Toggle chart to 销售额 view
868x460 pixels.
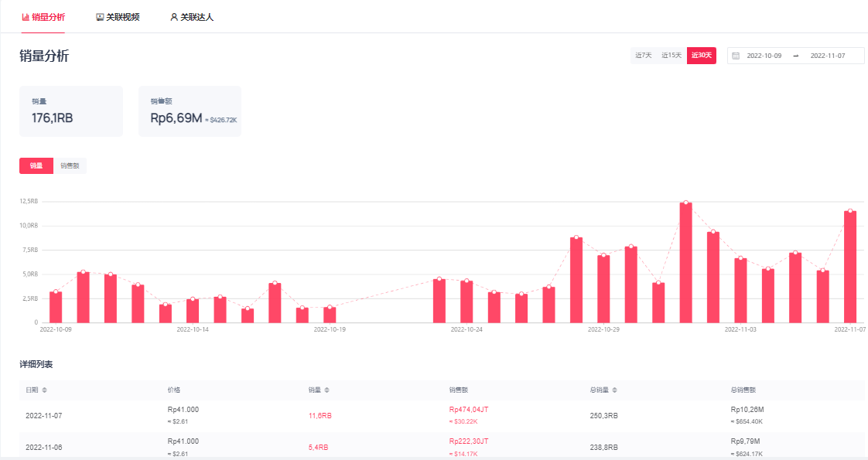[x=70, y=165]
